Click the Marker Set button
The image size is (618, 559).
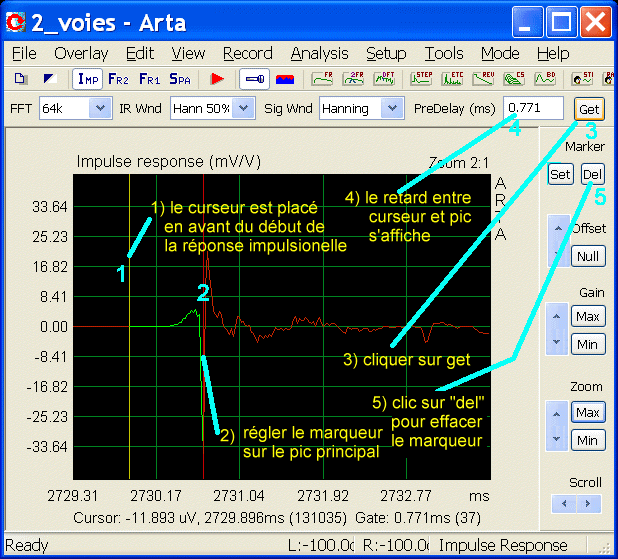coord(560,174)
